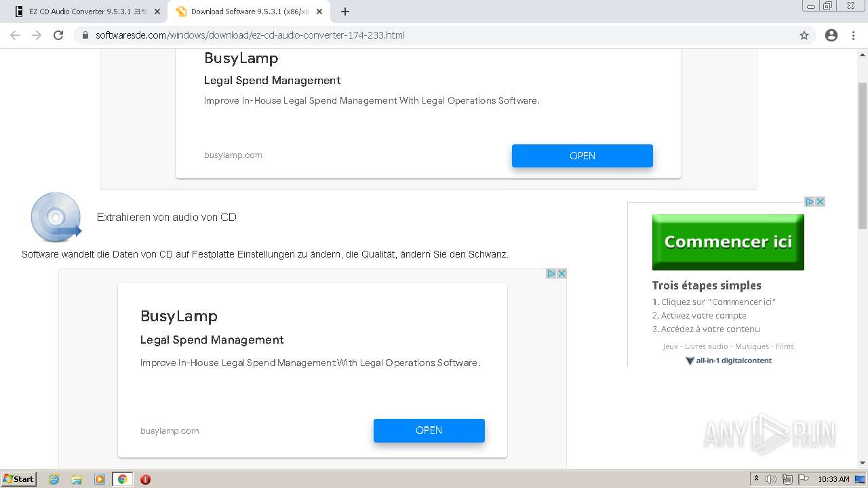The height and width of the screenshot is (488, 868).
Task: Click busylamp.com link in the lower ad
Action: click(170, 431)
